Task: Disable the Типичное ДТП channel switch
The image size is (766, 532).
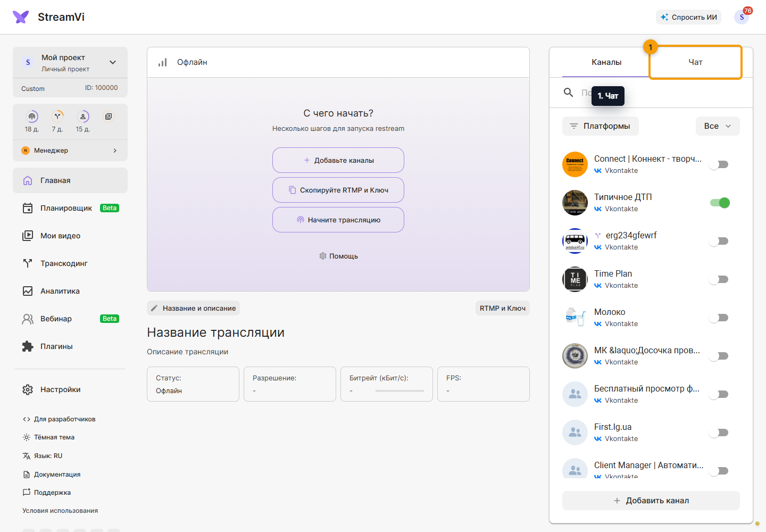Action: click(x=720, y=203)
